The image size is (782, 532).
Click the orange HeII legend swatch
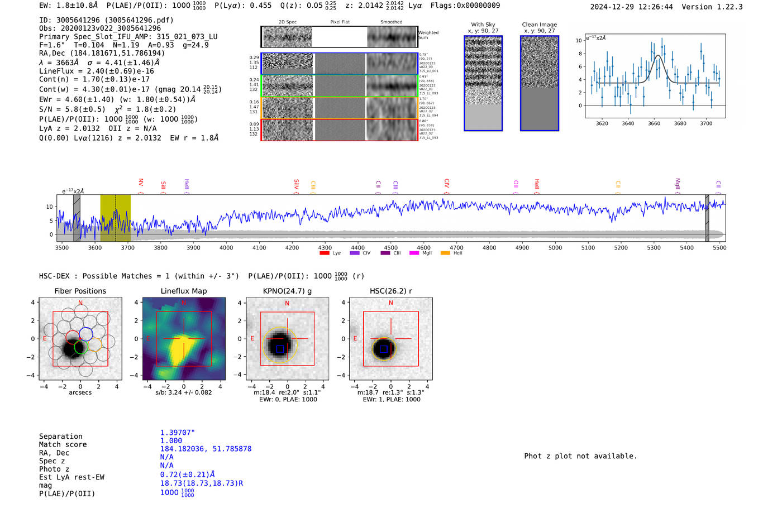(x=445, y=253)
